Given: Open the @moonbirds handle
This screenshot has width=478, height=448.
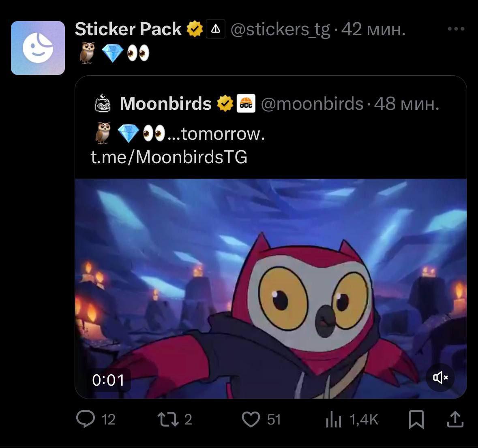Looking at the screenshot, I should [x=312, y=104].
